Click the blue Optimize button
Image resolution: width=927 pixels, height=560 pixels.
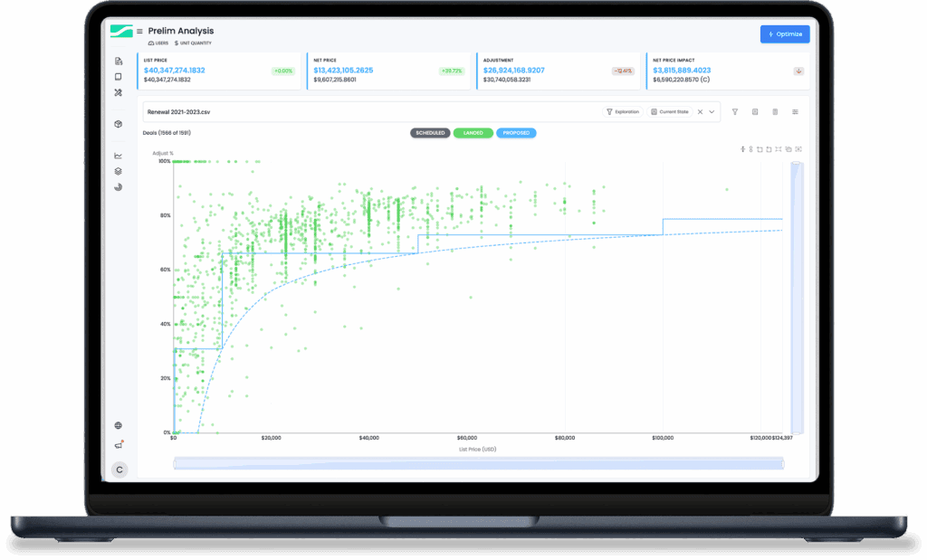coord(785,34)
